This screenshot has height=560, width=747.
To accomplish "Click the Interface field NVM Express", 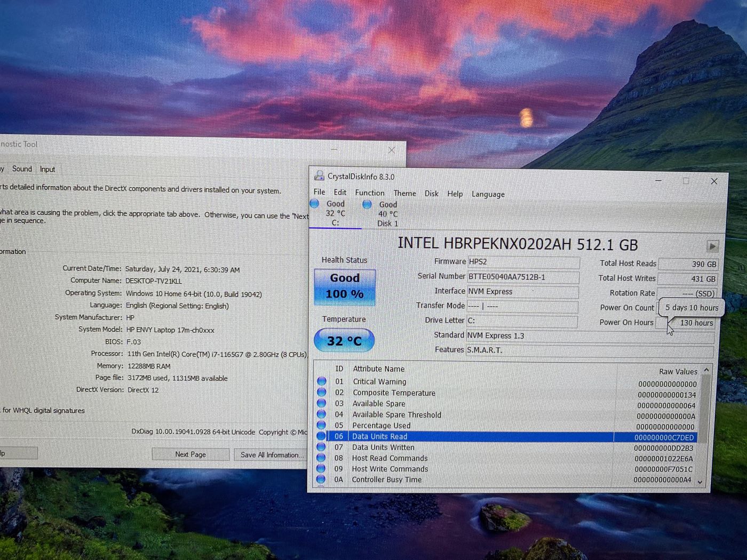I will click(522, 292).
